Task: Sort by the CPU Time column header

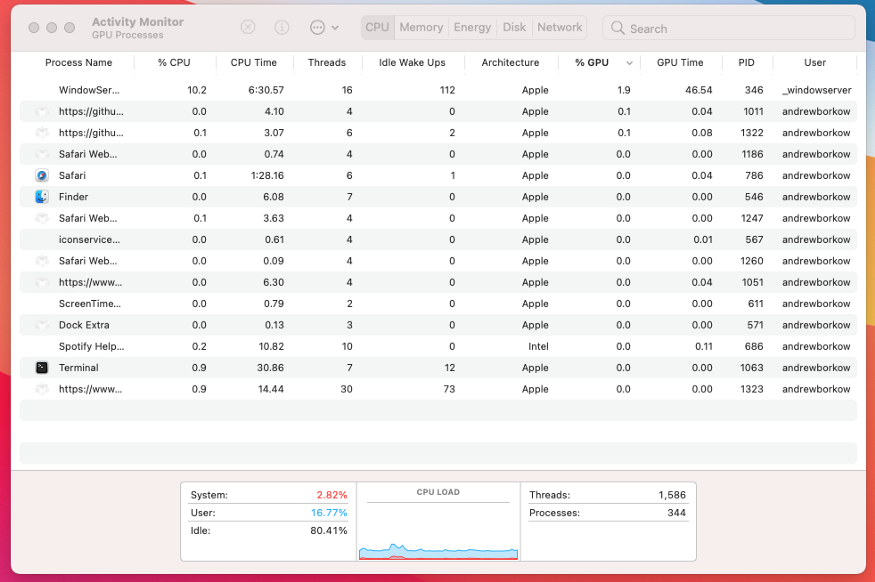Action: tap(254, 62)
